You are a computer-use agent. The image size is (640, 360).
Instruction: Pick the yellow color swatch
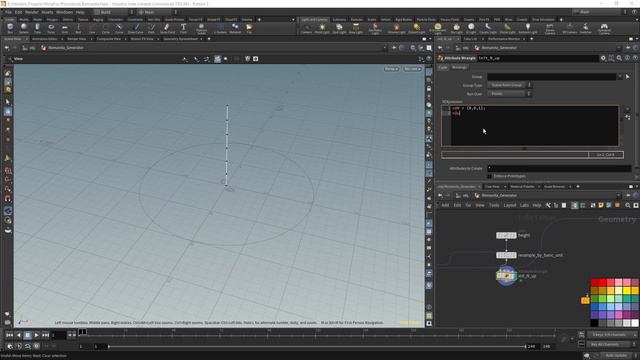tap(627, 291)
